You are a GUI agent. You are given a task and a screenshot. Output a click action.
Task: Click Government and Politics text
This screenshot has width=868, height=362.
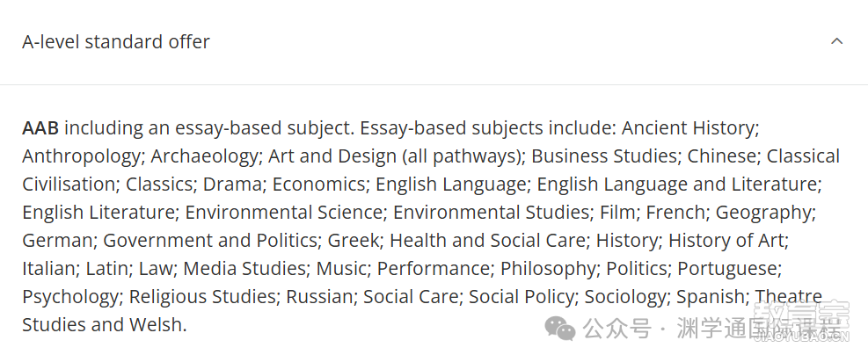click(x=210, y=241)
